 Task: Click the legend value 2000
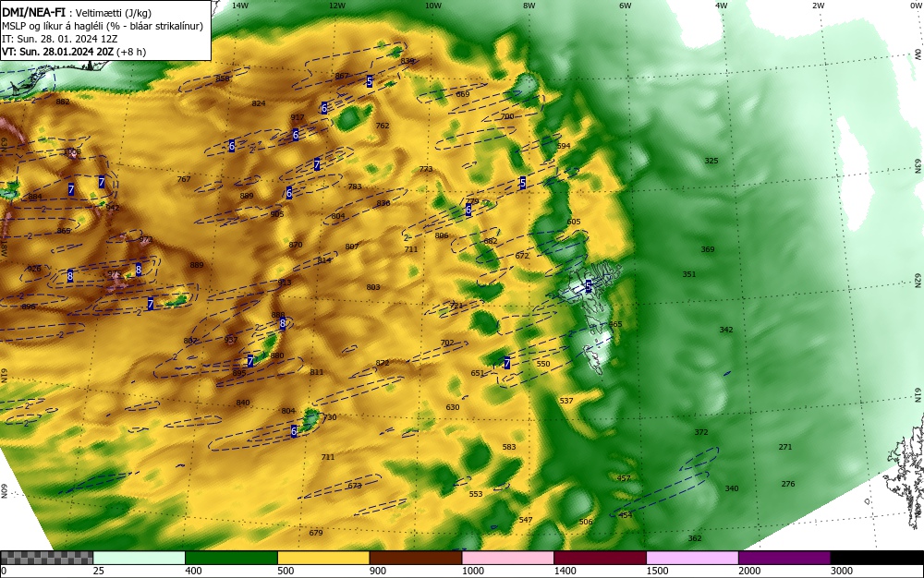pyautogui.click(x=749, y=571)
